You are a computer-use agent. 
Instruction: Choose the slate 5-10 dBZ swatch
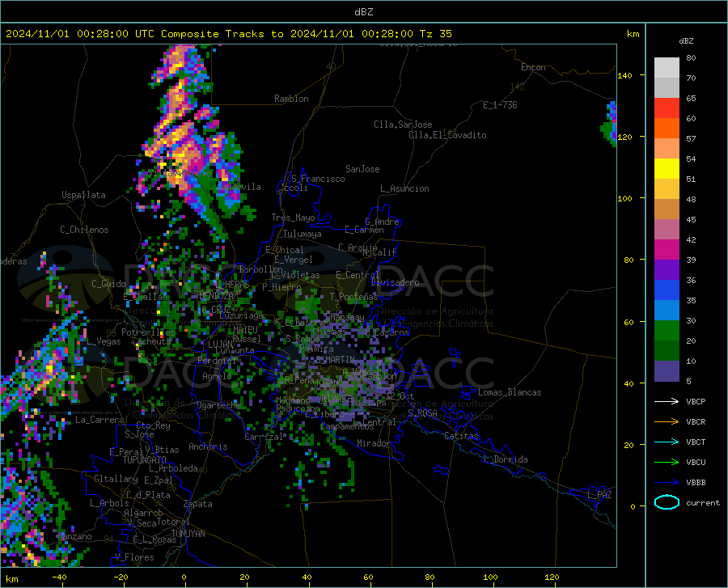[x=667, y=371]
